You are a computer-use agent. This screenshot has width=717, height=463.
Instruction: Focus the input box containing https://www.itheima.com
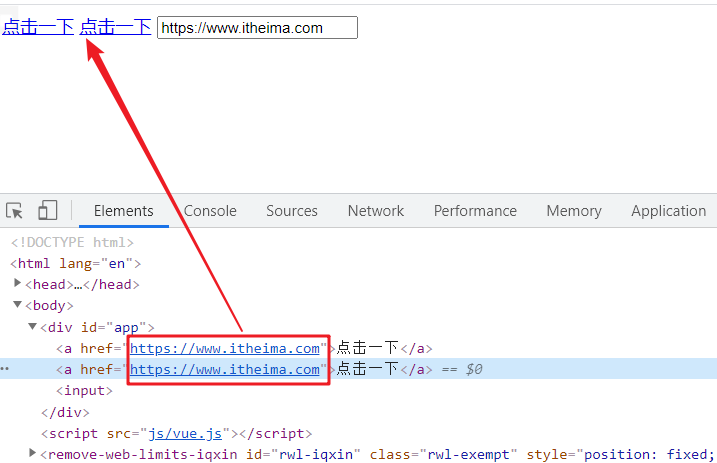257,28
